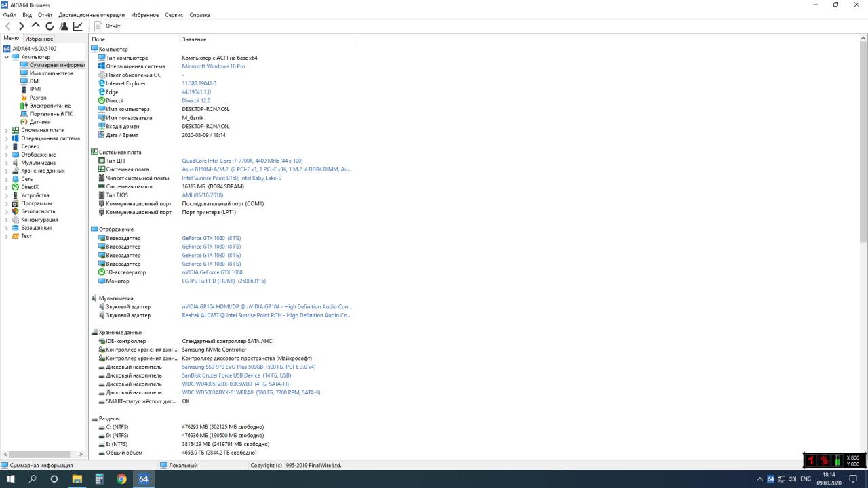Open LG IPS Full HD monitor link
Image resolution: width=868 pixels, height=488 pixels.
[x=224, y=281]
